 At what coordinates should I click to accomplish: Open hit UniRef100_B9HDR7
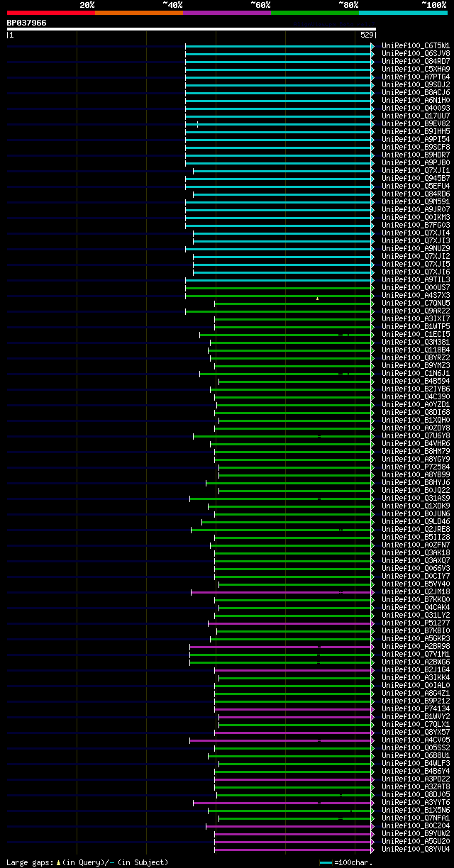coord(416,155)
